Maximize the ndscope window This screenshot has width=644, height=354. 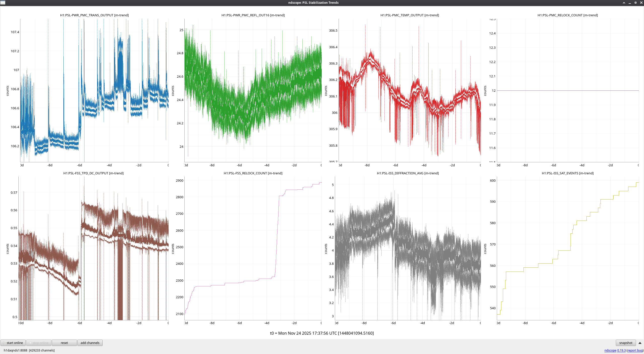pyautogui.click(x=635, y=3)
